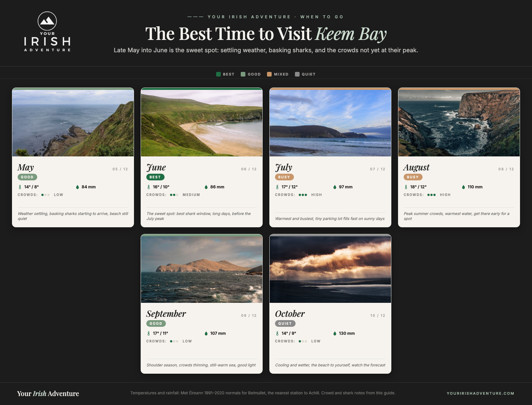The height and width of the screenshot is (405, 532).
Task: Click the August month title
Action: click(x=417, y=167)
